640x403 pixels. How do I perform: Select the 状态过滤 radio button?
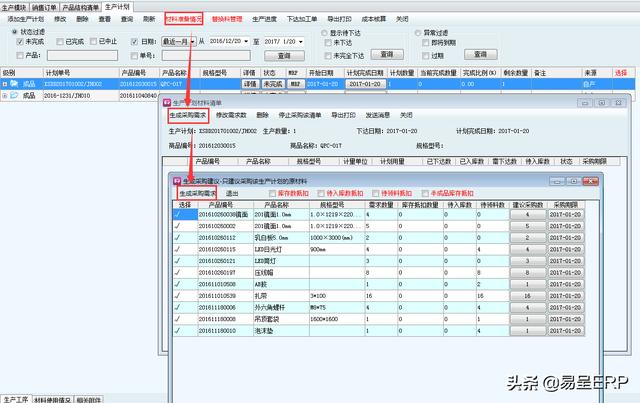click(x=13, y=31)
